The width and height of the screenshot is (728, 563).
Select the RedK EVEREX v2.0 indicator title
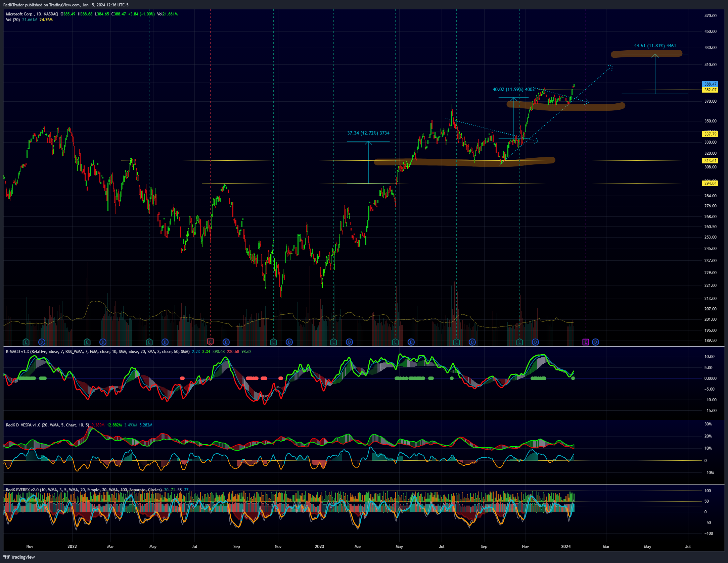click(84, 490)
